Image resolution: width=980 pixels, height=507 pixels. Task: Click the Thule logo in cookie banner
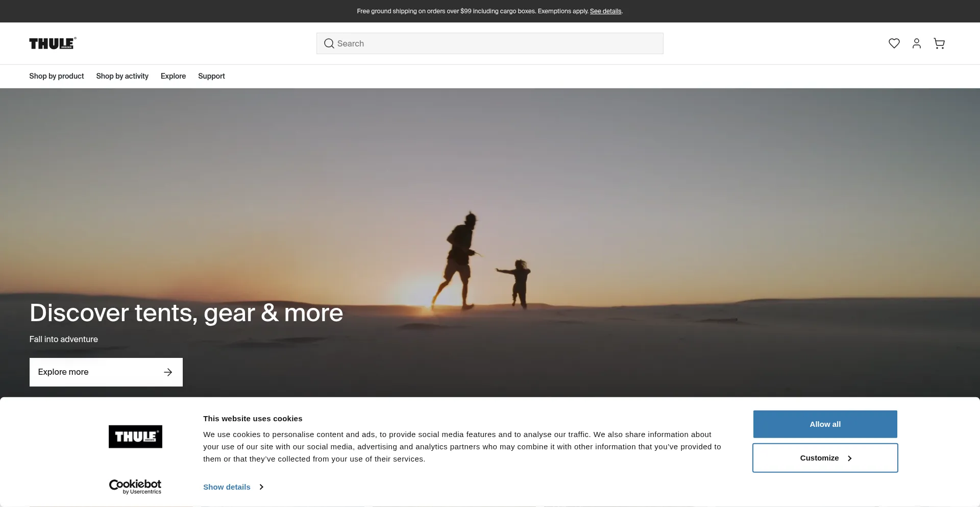(x=135, y=437)
